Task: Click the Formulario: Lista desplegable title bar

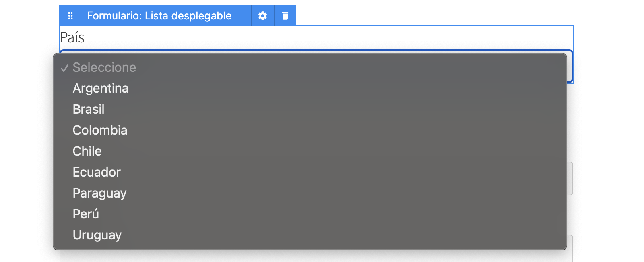Action: [x=159, y=16]
